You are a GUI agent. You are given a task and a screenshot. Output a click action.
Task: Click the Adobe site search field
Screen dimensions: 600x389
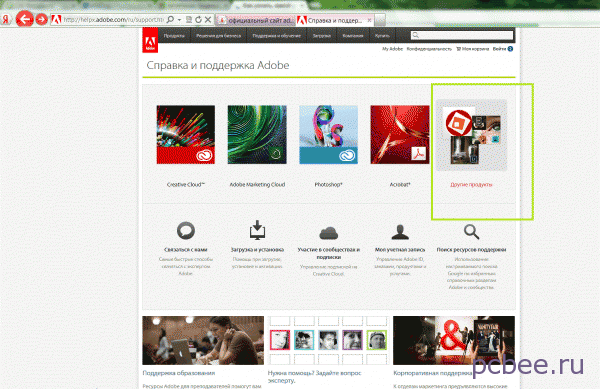point(462,35)
